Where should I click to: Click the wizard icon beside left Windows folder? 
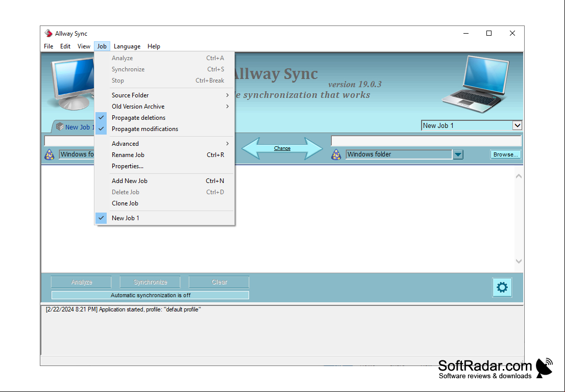pyautogui.click(x=50, y=154)
